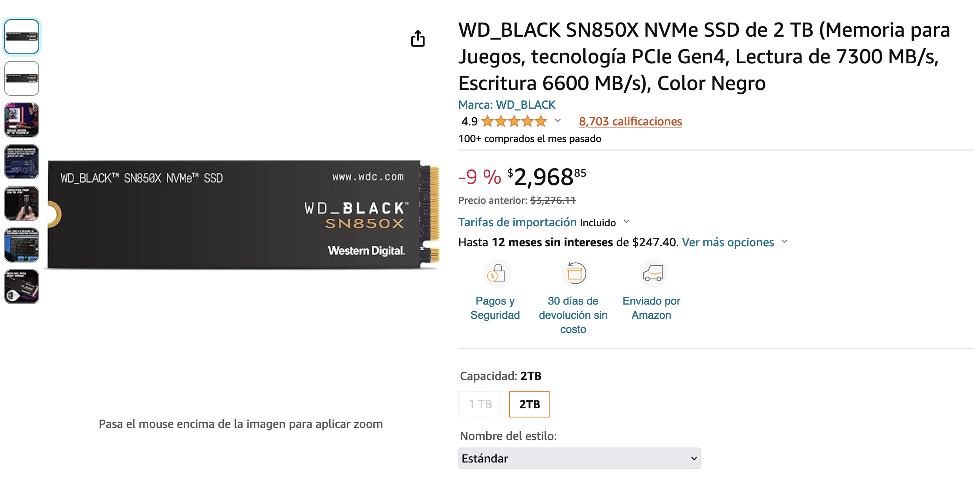Open the 8,703 calificaciones link
980x485 pixels.
click(x=630, y=121)
